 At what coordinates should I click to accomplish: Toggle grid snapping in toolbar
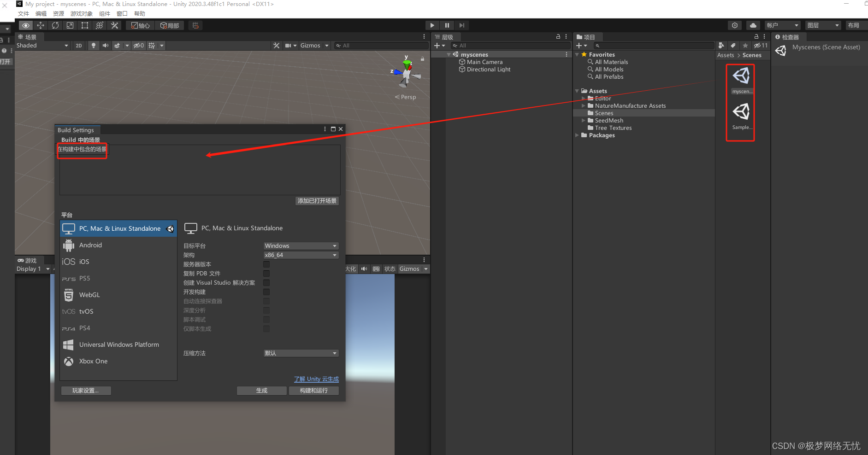point(195,25)
